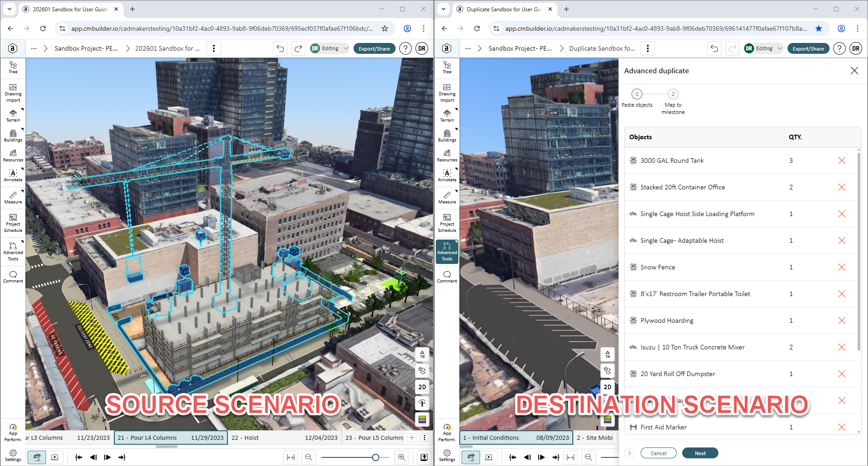
Task: Open Advanced Tools in left window
Action: (x=13, y=251)
